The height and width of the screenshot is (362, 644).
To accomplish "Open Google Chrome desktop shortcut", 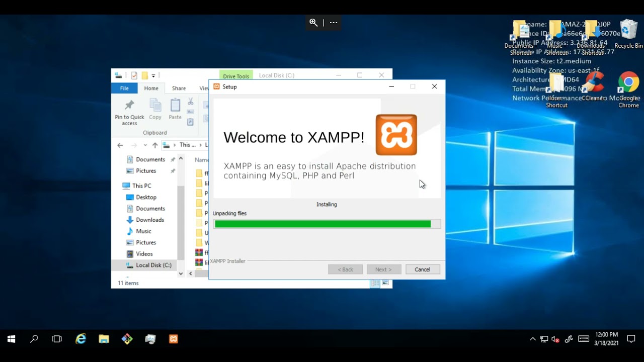I will point(628,90).
